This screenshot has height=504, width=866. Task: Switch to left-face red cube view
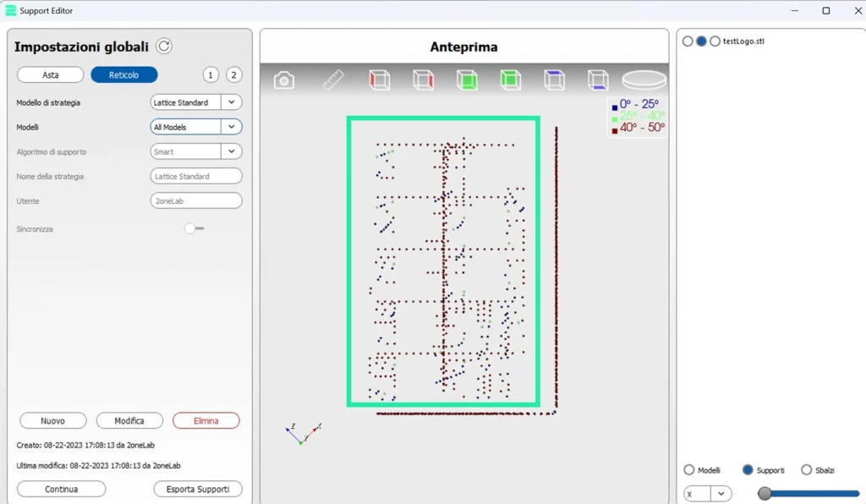[x=380, y=80]
